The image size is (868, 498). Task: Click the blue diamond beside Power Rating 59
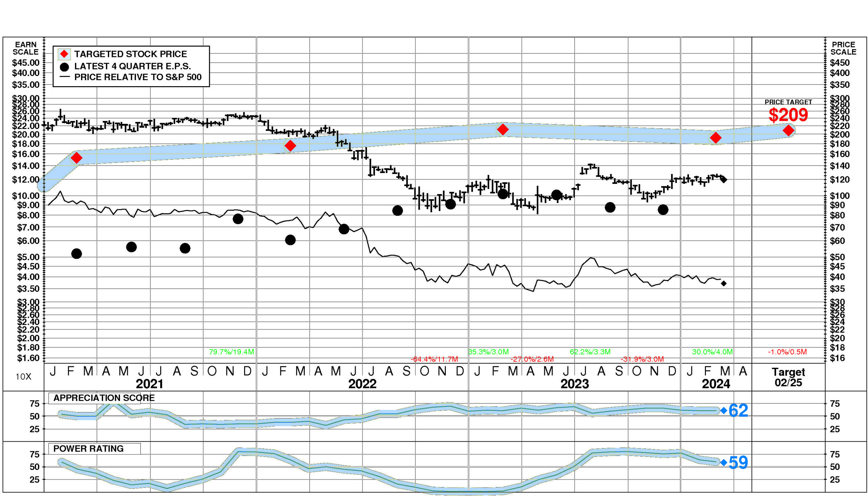(x=724, y=462)
